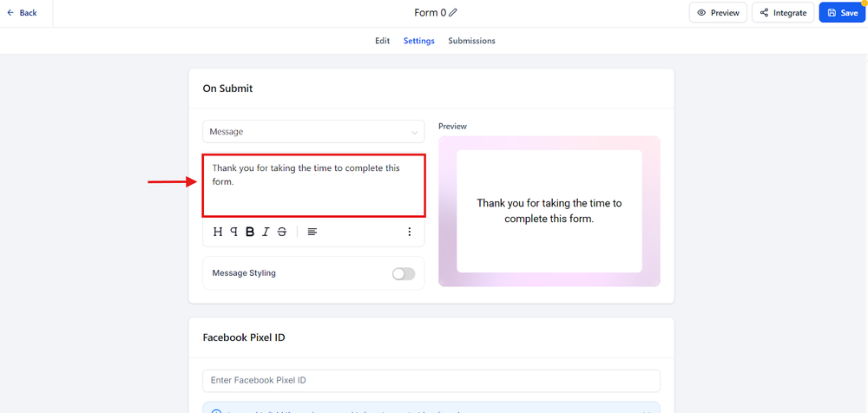Click inside the thank you message editor
The width and height of the screenshot is (868, 413).
(x=313, y=186)
